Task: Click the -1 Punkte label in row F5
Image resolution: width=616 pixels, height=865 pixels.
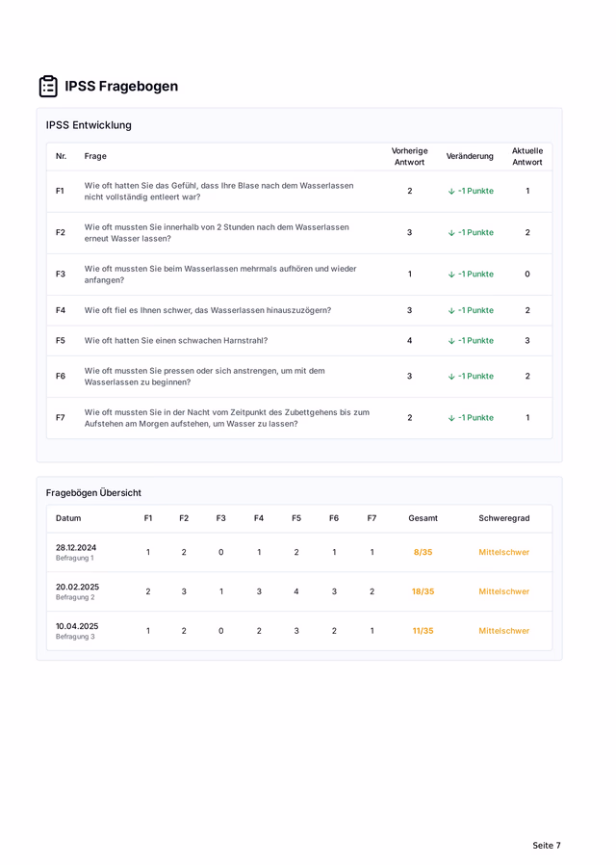Action: pyautogui.click(x=476, y=340)
